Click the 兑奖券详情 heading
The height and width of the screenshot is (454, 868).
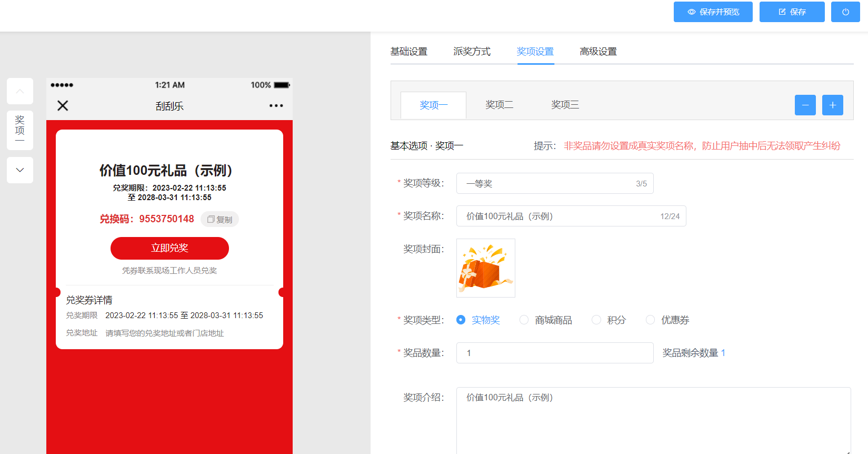click(89, 300)
